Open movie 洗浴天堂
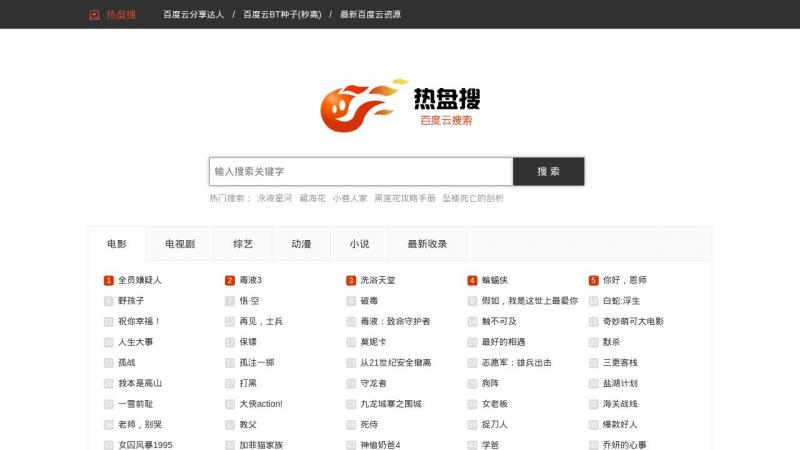 click(378, 280)
